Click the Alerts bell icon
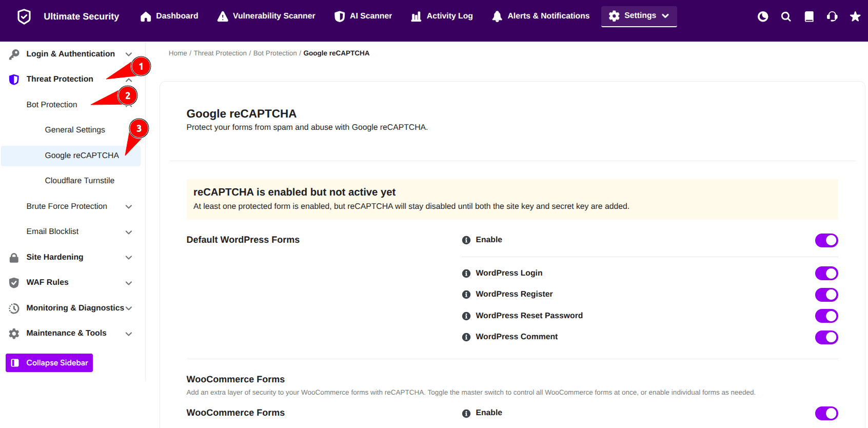Screen dimensions: 868x428 tap(497, 16)
